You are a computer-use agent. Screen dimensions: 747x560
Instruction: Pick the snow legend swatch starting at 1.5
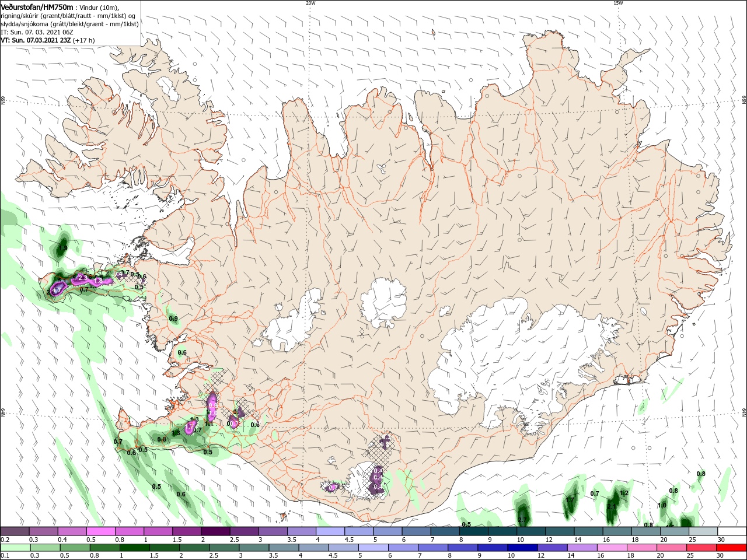(186, 531)
